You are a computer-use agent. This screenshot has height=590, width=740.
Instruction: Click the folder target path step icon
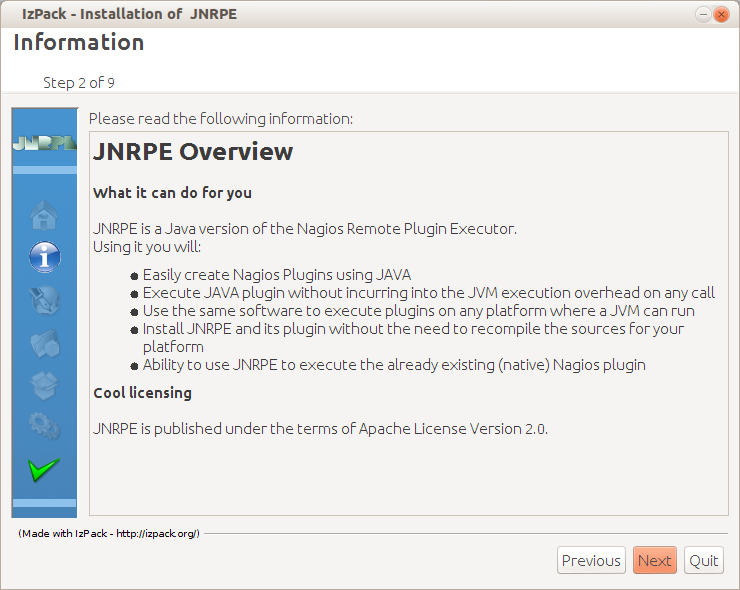pyautogui.click(x=44, y=343)
